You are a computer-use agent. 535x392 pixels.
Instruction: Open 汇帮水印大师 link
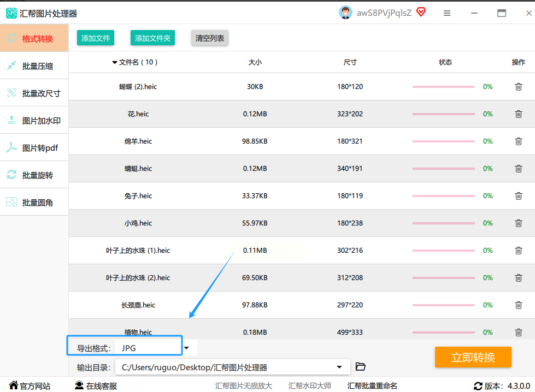coord(310,386)
